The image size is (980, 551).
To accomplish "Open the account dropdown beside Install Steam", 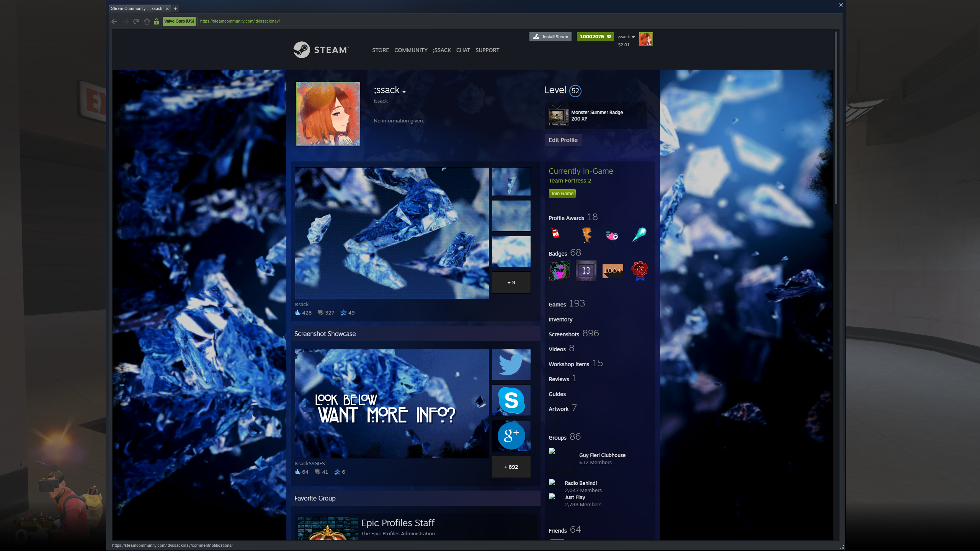I will click(x=626, y=37).
